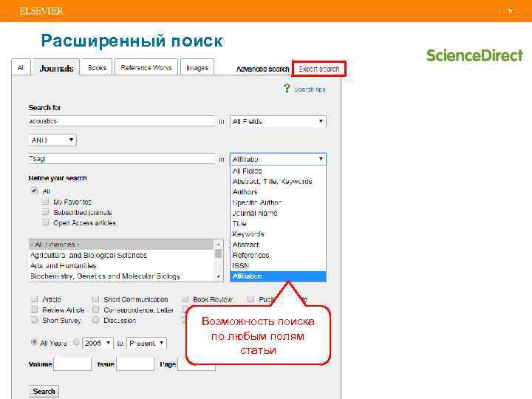Viewport: 532px width, 399px height.
Task: Select Keywords from the field list
Action: (278, 233)
